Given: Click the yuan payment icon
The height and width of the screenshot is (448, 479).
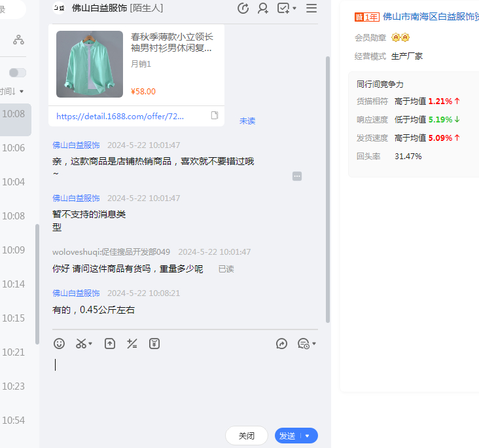Looking at the screenshot, I should pos(154,343).
